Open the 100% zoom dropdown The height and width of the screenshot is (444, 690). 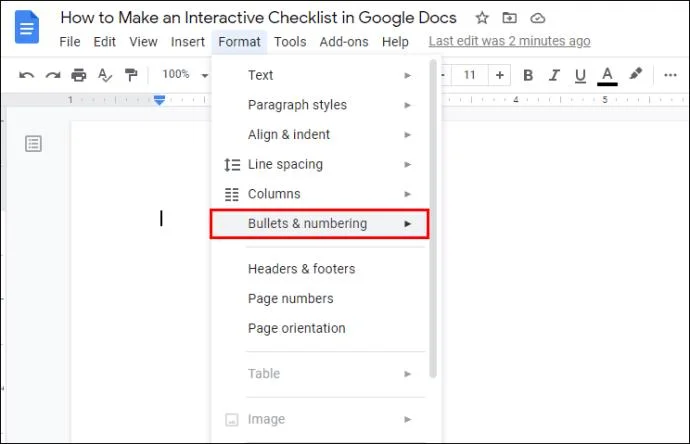click(185, 74)
